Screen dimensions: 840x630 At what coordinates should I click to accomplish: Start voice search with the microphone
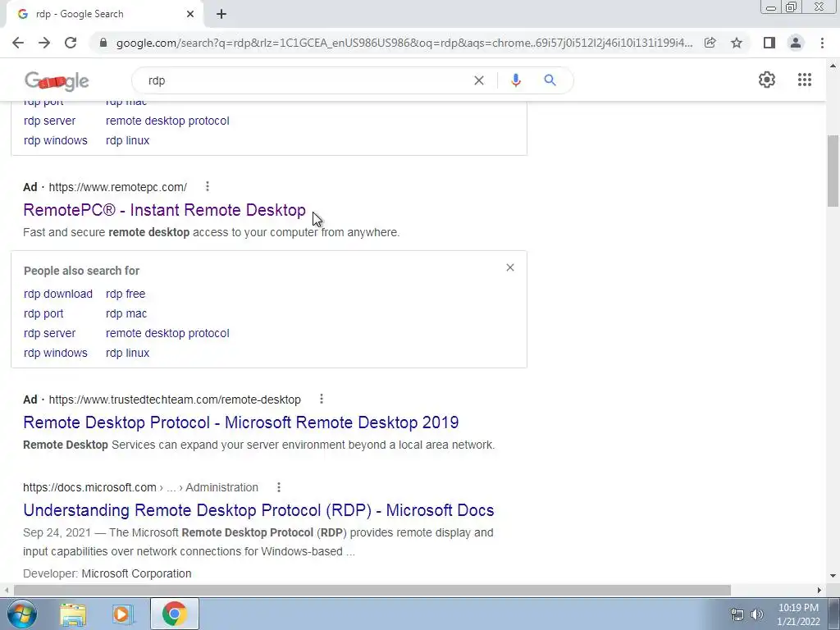[x=516, y=80]
